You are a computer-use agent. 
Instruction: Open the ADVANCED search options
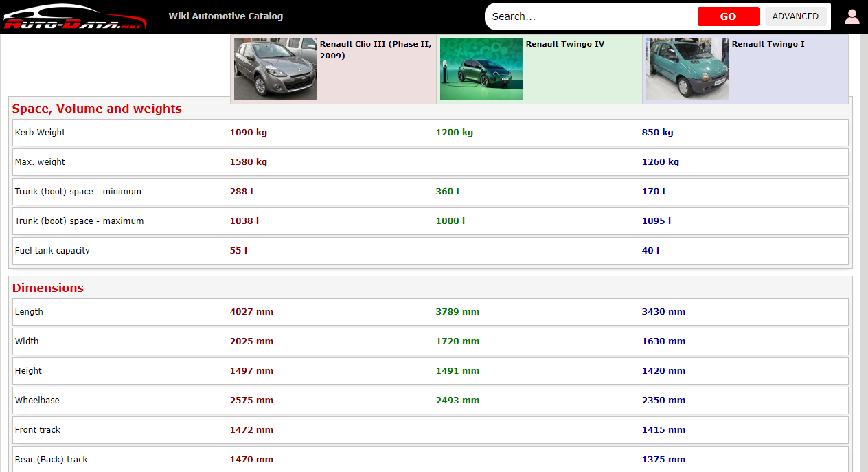click(795, 16)
